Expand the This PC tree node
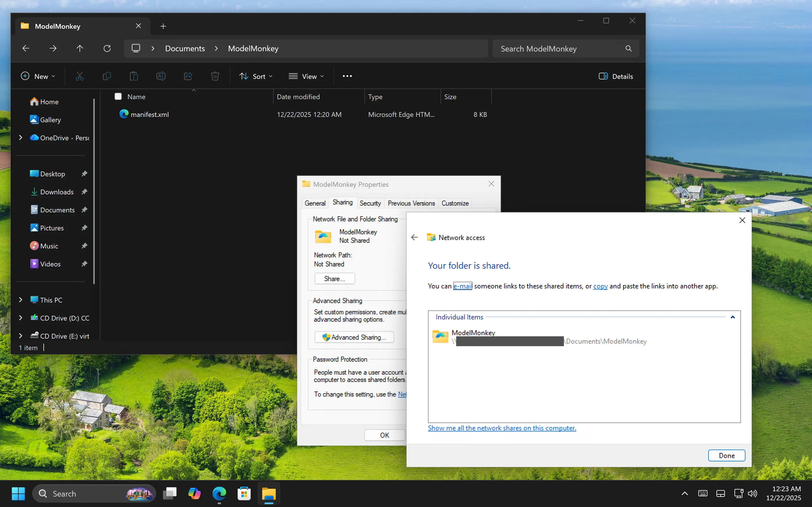Image resolution: width=812 pixels, height=507 pixels. click(x=21, y=300)
